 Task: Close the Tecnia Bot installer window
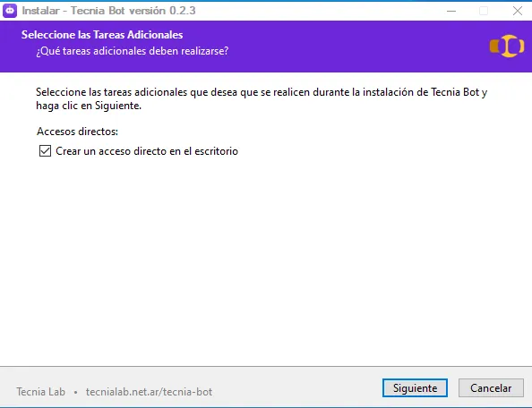coord(518,11)
